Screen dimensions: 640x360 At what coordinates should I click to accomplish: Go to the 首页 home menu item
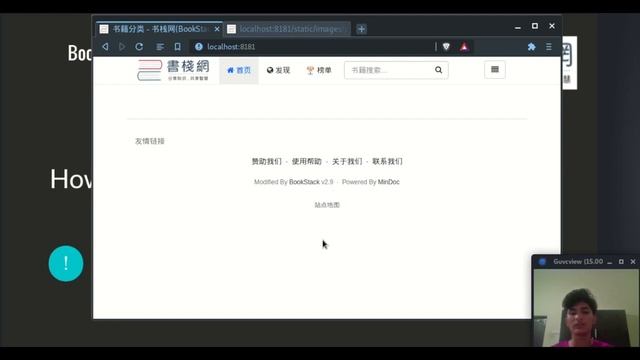239,70
